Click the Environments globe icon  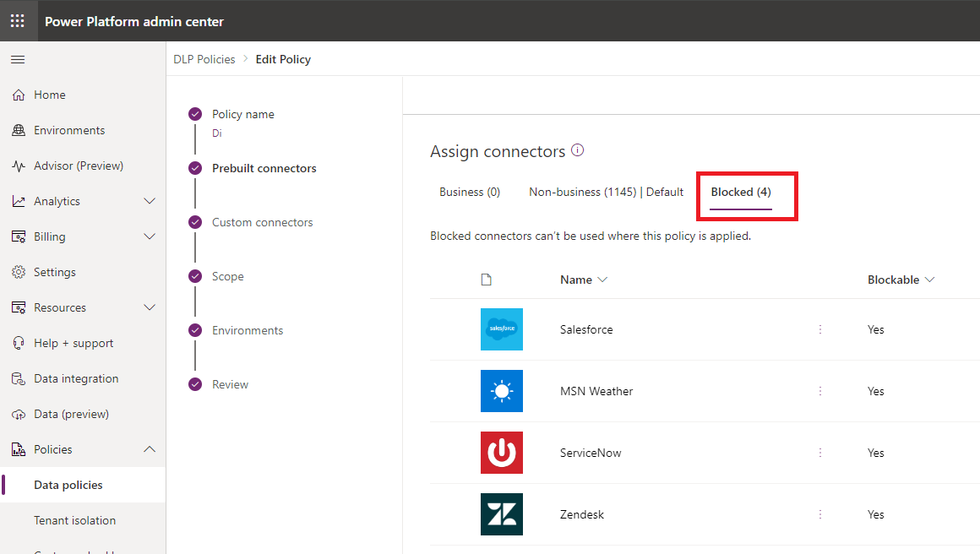pos(19,131)
